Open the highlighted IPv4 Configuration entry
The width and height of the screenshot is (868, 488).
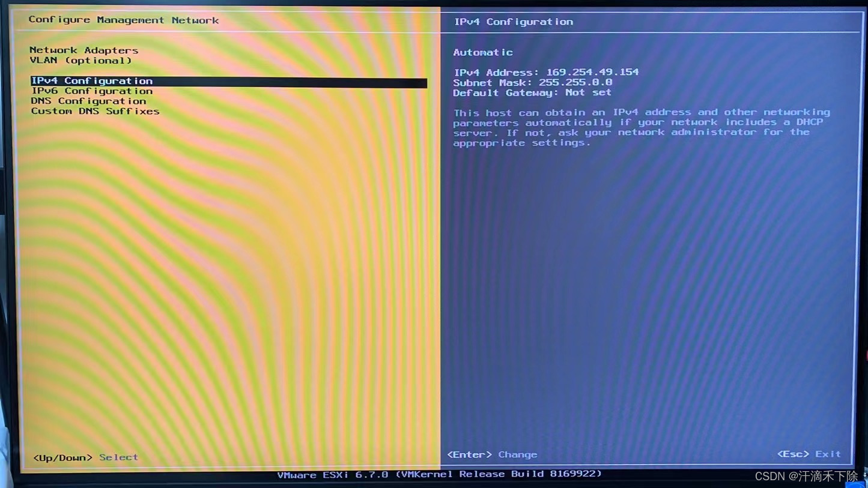[x=229, y=81]
